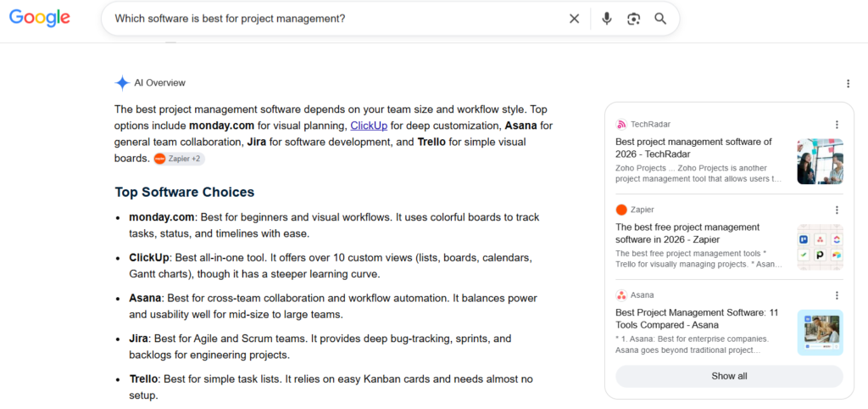Click the bold monday.com bullet entry
Screen dimensions: 868x409
coord(163,217)
